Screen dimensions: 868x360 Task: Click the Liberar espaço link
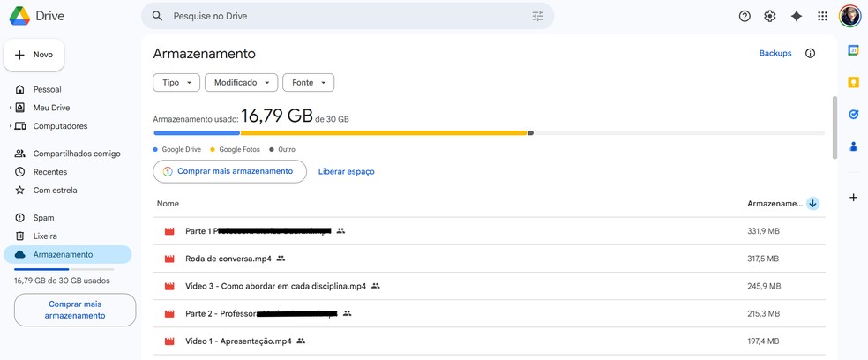pyautogui.click(x=346, y=171)
